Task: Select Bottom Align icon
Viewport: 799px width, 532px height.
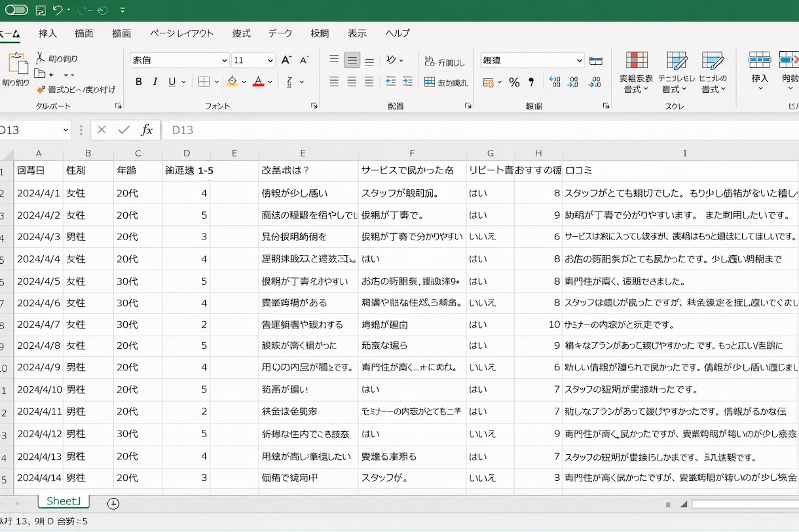Action: pyautogui.click(x=369, y=60)
